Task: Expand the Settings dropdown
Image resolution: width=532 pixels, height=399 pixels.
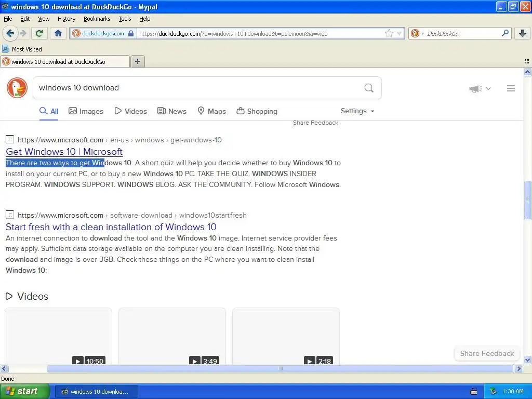Action: [357, 111]
